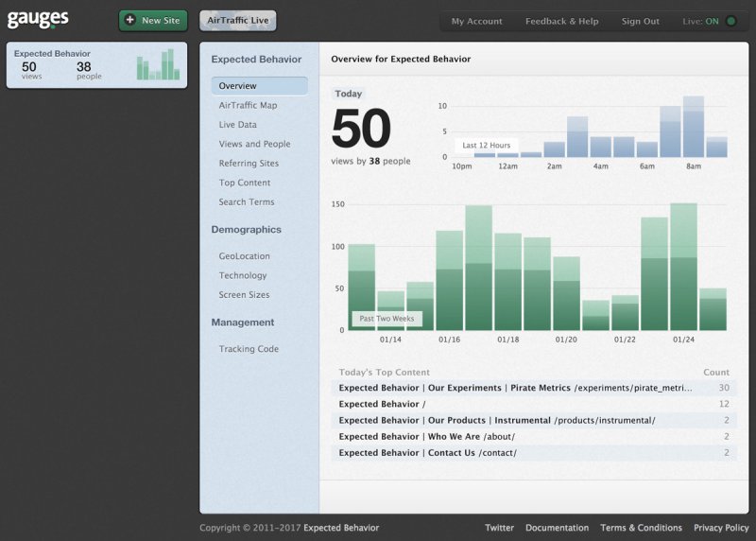This screenshot has width=756, height=541.
Task: Open Terms & Conditions footer link
Action: tap(641, 528)
